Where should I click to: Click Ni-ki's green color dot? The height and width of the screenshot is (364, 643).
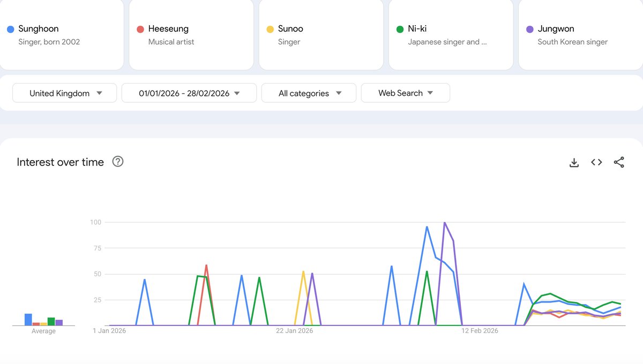point(400,29)
